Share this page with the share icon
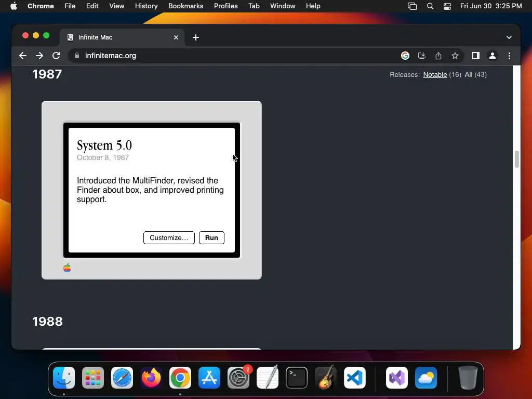 click(x=438, y=56)
